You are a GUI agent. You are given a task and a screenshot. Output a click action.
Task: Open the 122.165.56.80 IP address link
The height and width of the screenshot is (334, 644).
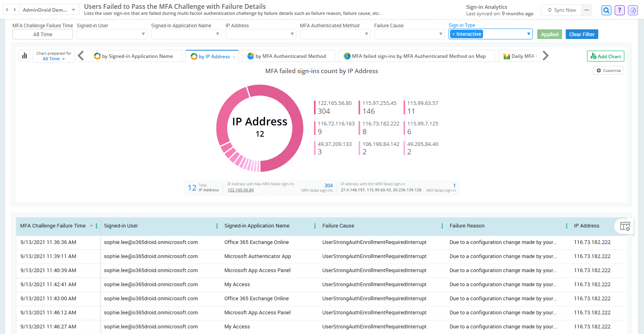[240, 190]
